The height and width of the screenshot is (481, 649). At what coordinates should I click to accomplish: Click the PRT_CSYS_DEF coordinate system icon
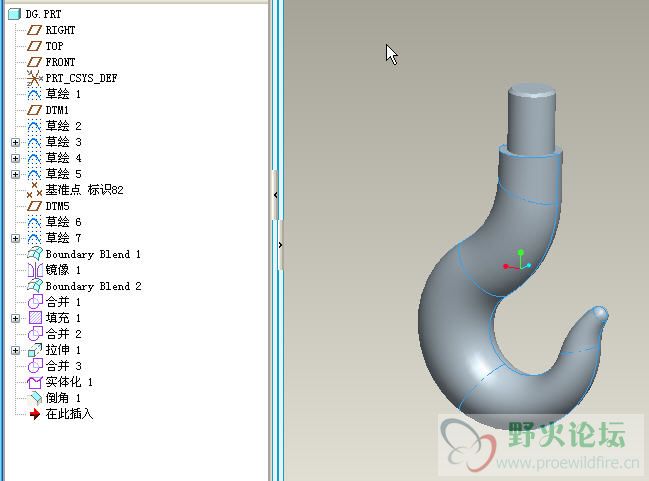pos(34,78)
